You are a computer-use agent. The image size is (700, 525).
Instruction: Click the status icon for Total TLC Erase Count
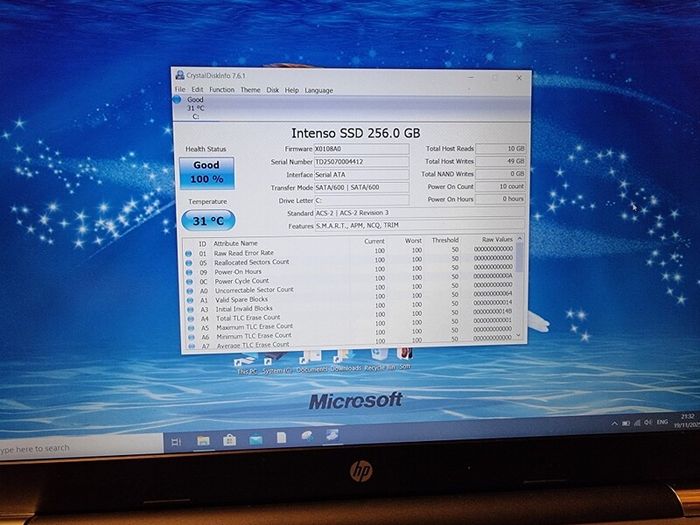pos(191,319)
